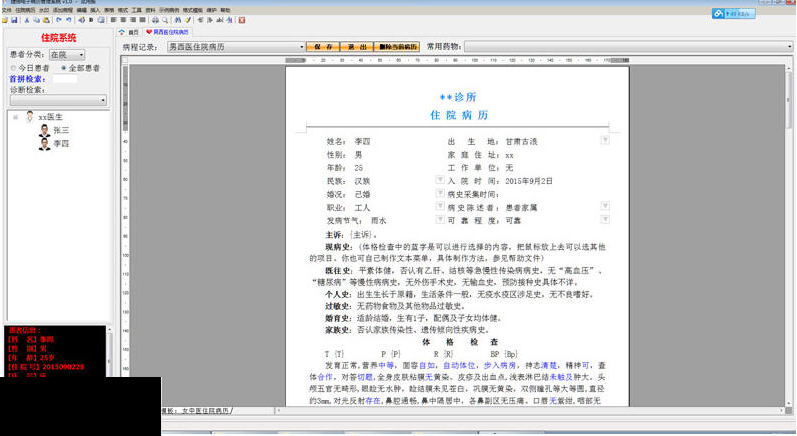Click the find binoculars icon

point(178,20)
